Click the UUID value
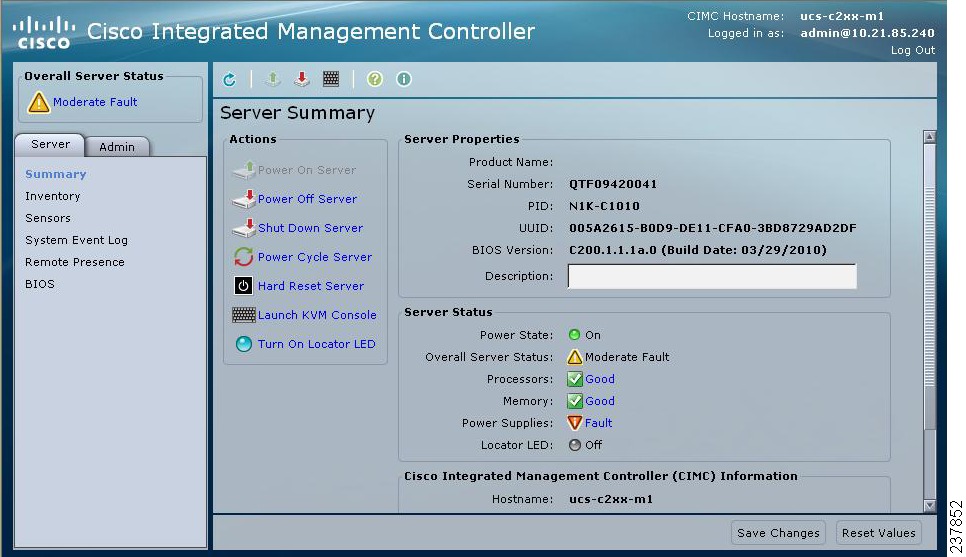The height and width of the screenshot is (557, 966). coord(713,228)
